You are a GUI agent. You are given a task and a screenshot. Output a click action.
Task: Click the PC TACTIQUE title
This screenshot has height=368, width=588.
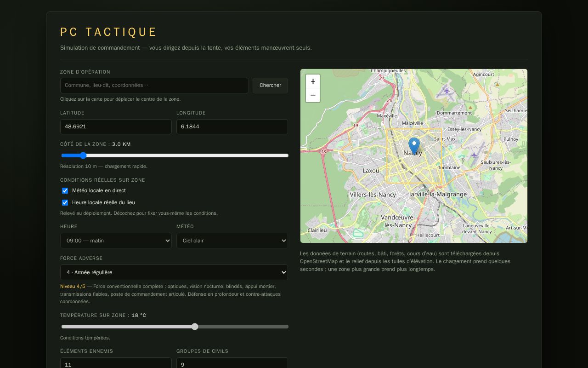click(108, 32)
